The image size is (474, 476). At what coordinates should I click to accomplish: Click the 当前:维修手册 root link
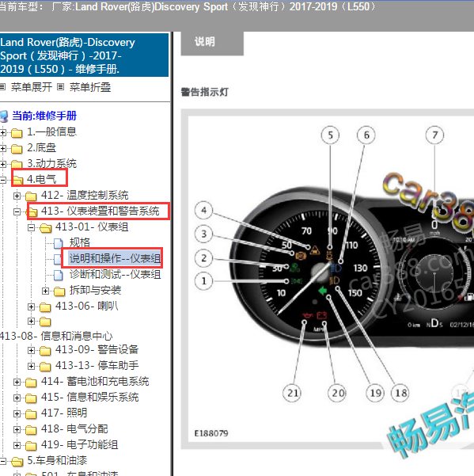(x=44, y=116)
